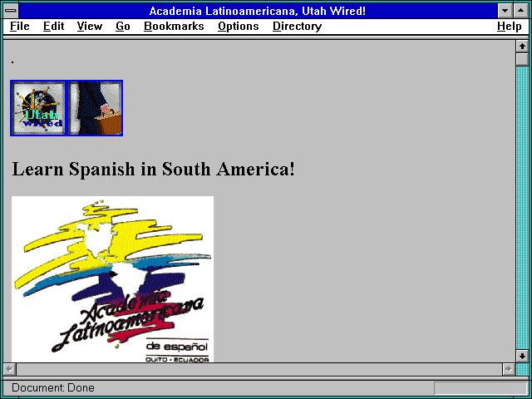Click the vertical scrollbar up arrow
532x399 pixels.
pos(522,47)
